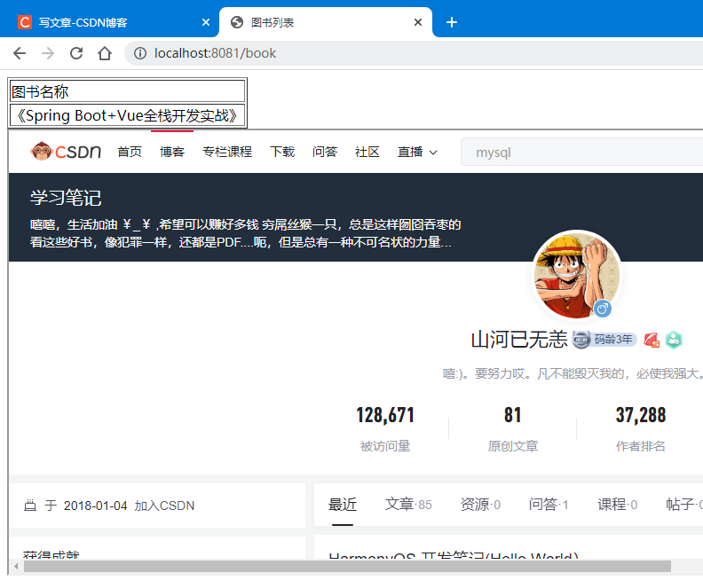Click username 山河已无恙

pos(519,340)
